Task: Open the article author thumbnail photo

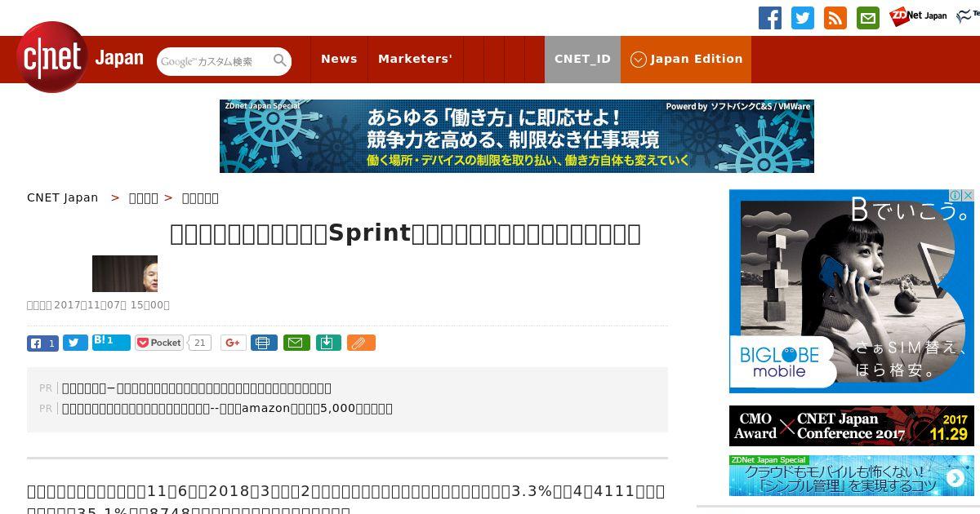Action: tap(125, 273)
